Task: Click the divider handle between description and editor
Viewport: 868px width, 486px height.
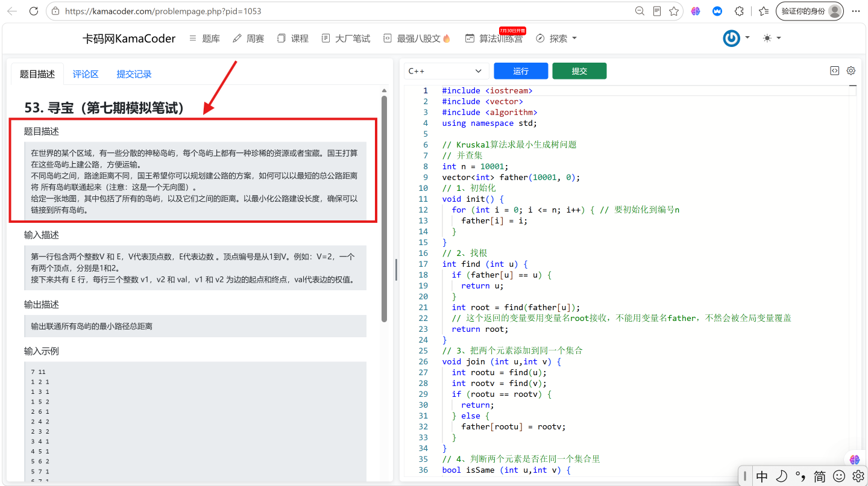Action: [396, 269]
